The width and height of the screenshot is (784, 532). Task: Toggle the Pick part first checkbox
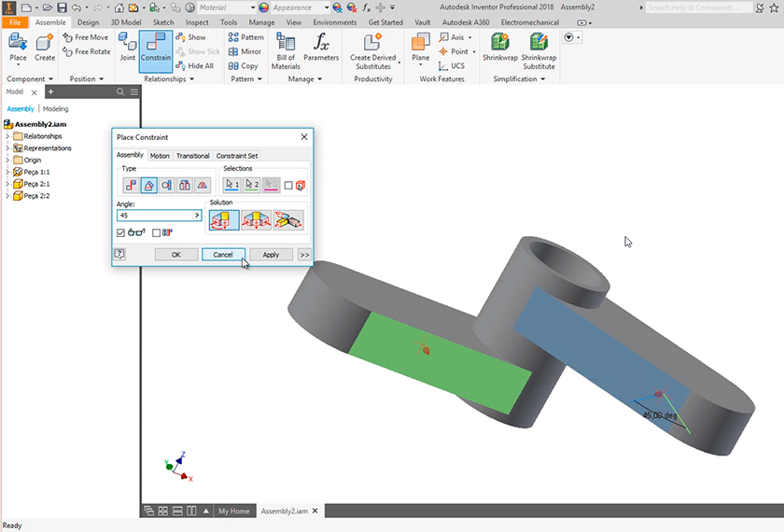point(288,186)
